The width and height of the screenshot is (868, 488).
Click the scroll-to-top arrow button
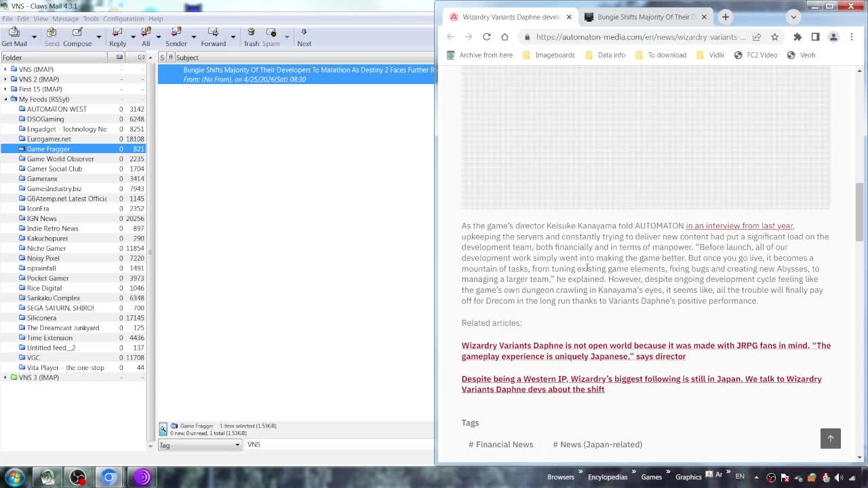click(x=830, y=439)
